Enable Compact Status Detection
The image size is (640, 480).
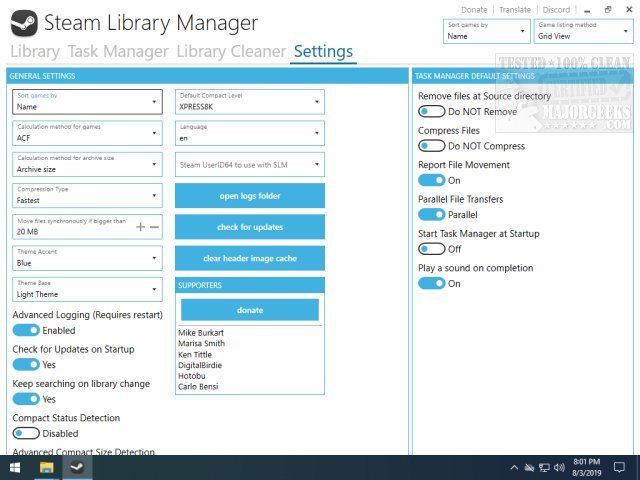coord(26,433)
